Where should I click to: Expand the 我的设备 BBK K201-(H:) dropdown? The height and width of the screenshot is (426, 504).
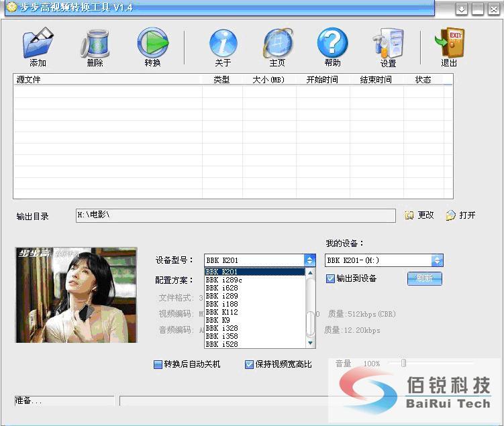click(437, 260)
